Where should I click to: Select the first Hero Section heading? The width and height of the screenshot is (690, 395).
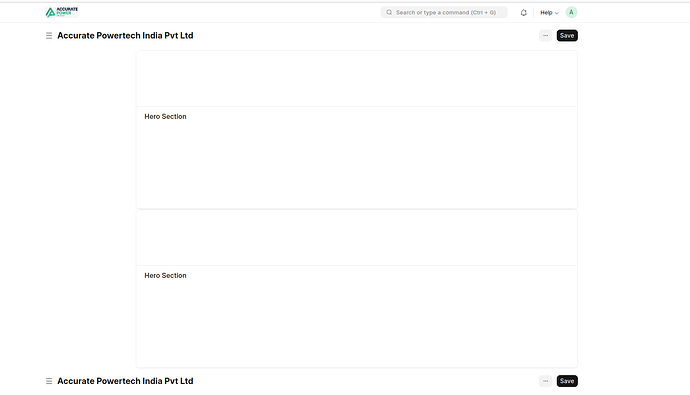[165, 117]
